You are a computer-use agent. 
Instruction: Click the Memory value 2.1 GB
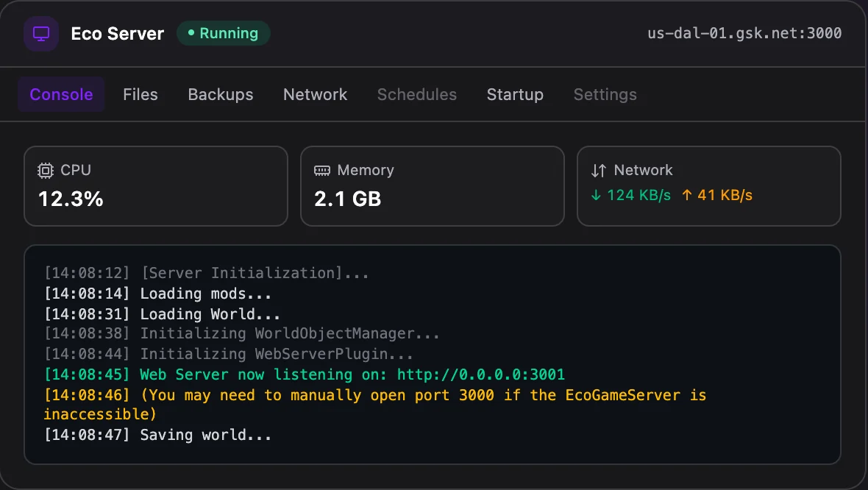point(348,199)
